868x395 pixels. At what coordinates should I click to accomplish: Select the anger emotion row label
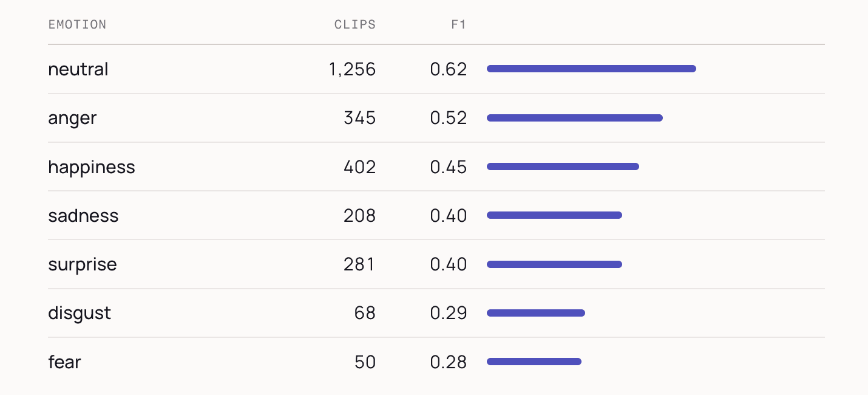pyautogui.click(x=72, y=118)
